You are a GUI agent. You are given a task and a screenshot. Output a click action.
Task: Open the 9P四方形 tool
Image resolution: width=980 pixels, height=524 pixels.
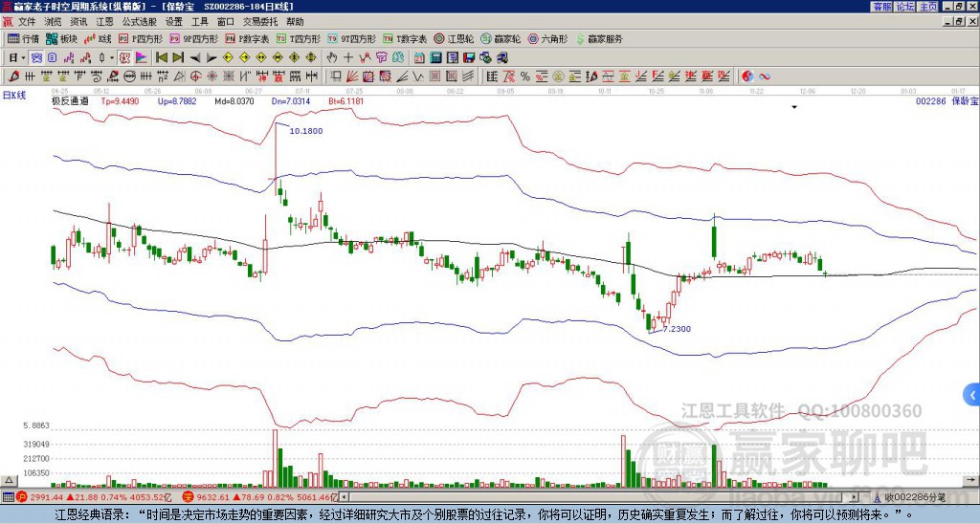[193, 38]
